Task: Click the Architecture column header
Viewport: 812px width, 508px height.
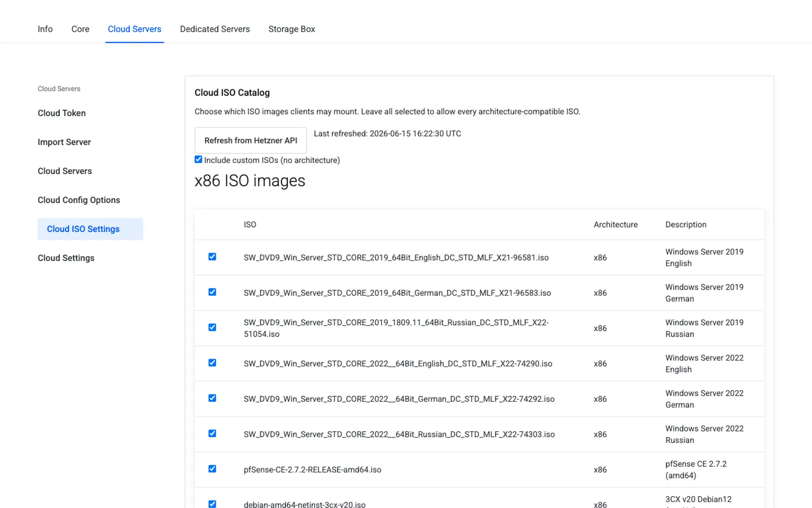Action: 616,225
